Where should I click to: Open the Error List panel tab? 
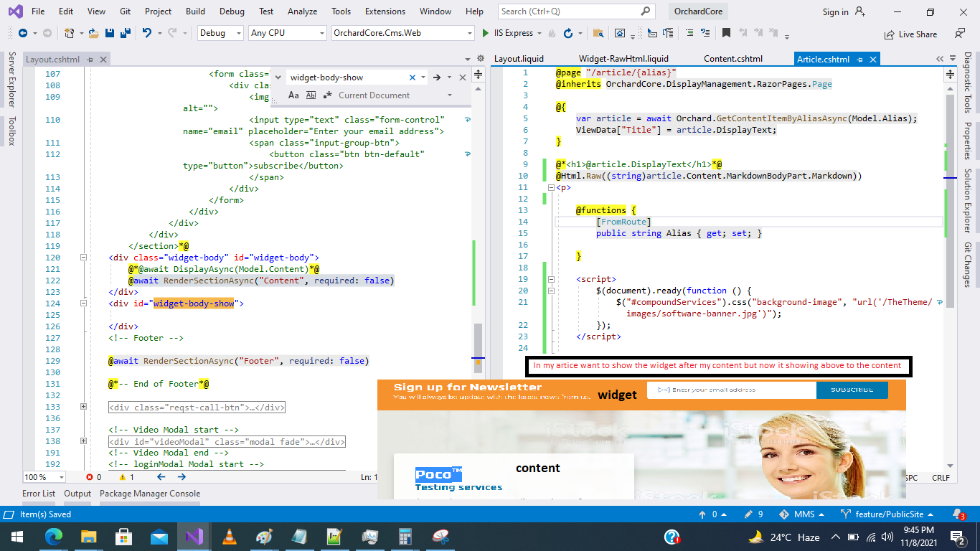click(39, 494)
